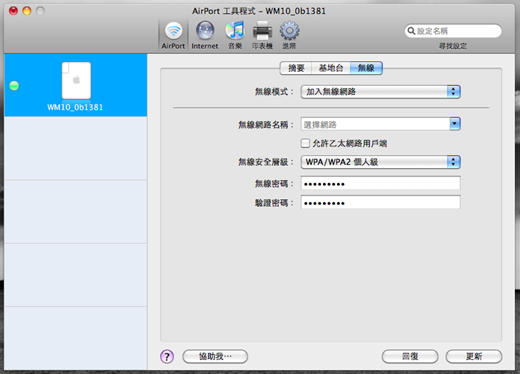Enable 允許乙太網路用戶端 checkbox
Screen dimensions: 520x374
305,143
